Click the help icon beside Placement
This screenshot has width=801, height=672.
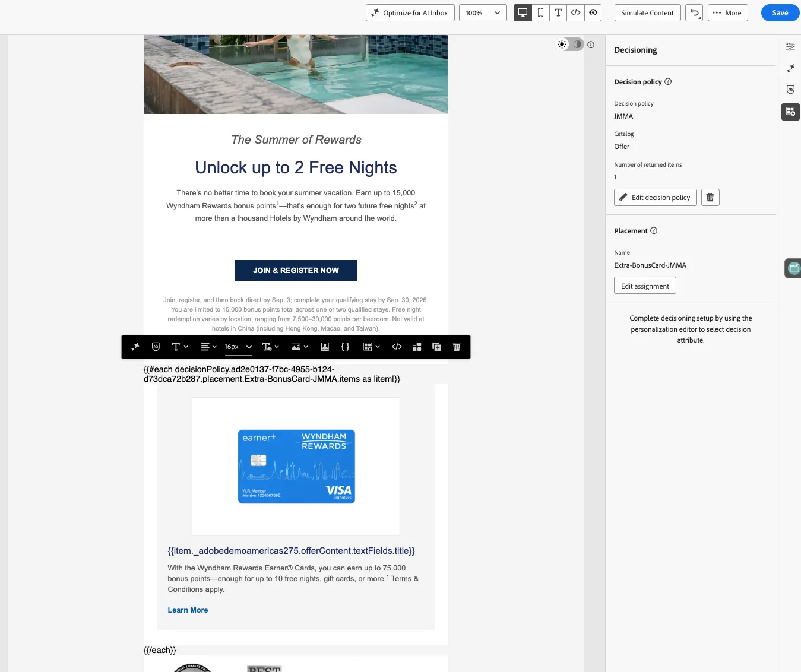coord(654,231)
